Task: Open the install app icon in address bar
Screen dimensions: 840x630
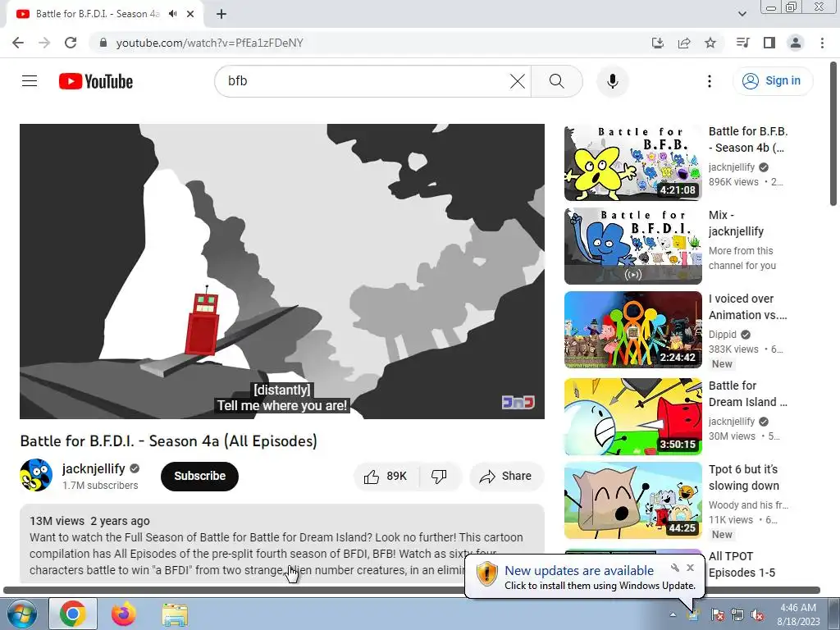Action: click(657, 43)
